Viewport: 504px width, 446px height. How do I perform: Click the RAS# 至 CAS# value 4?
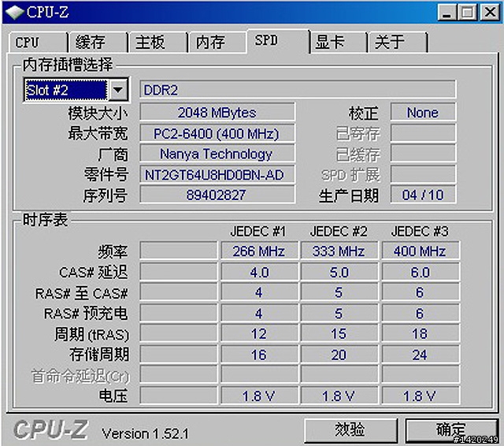[x=259, y=292]
